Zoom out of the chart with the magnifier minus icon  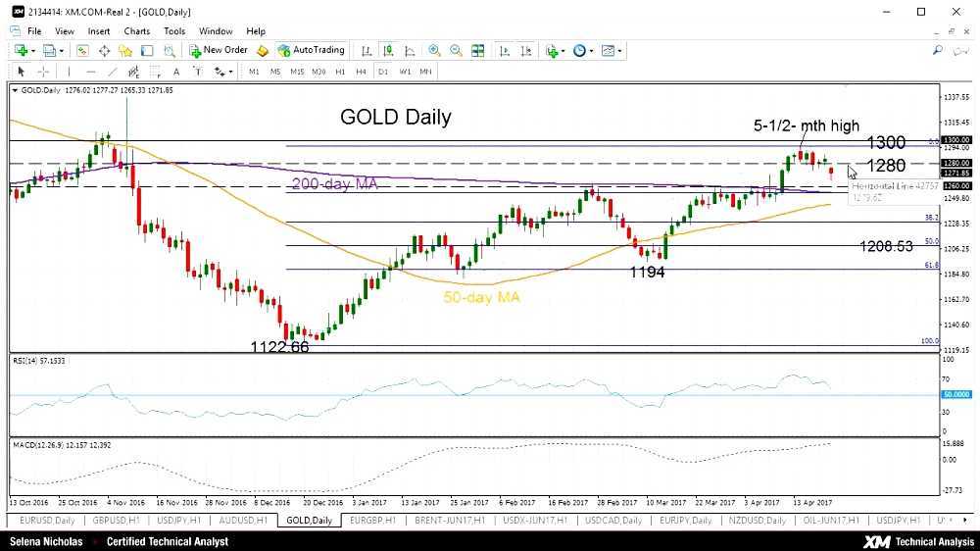tap(457, 51)
